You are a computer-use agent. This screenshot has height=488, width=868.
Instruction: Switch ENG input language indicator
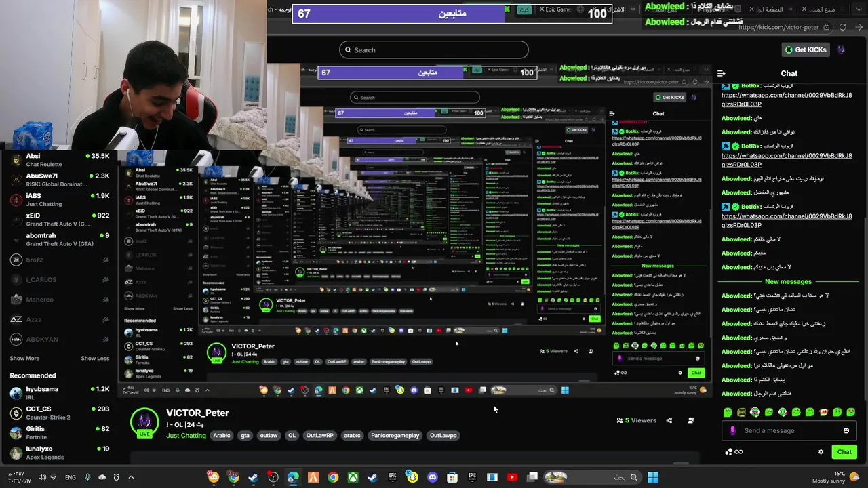71,477
